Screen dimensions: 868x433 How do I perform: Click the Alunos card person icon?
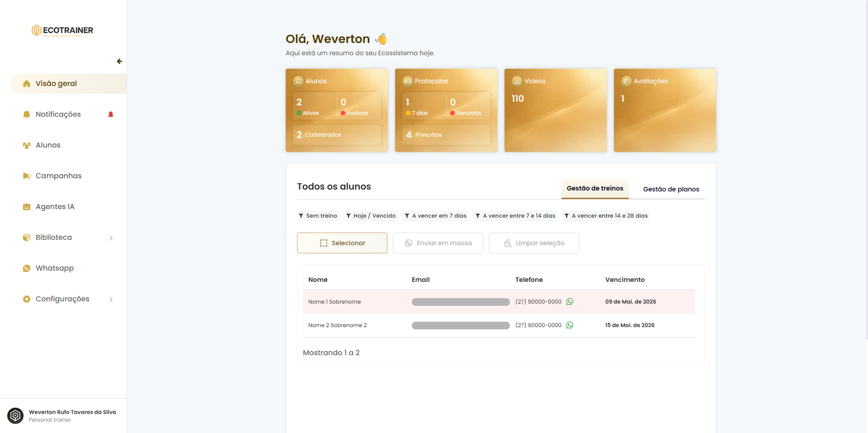click(298, 81)
